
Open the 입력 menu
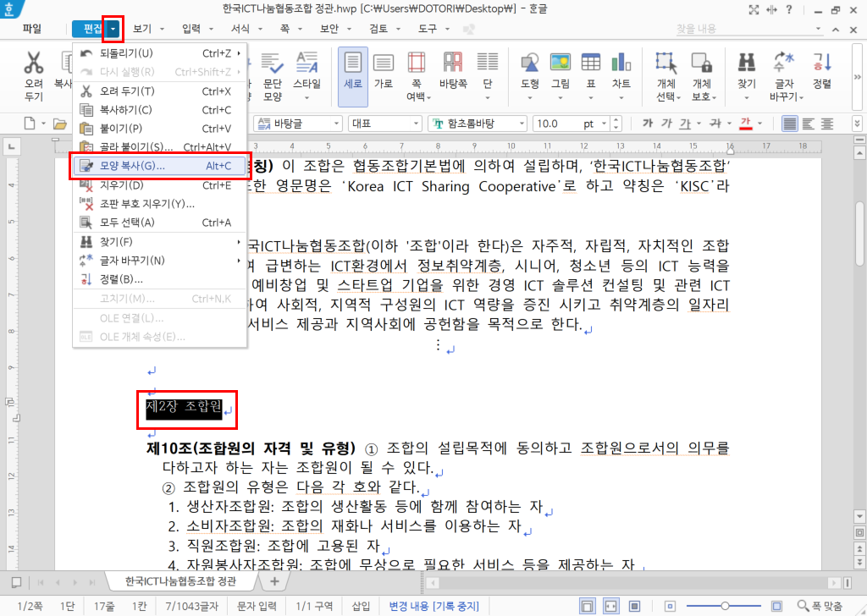[x=191, y=29]
